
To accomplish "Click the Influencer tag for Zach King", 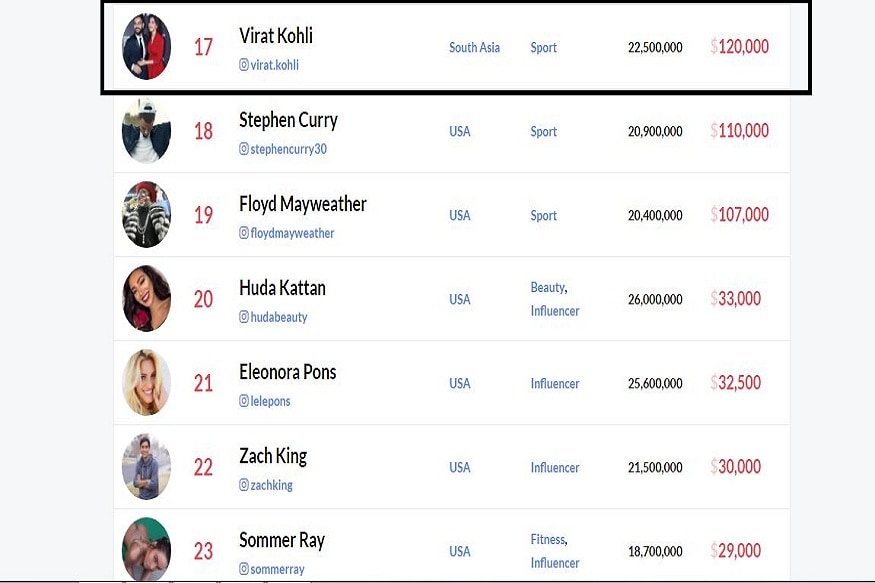I will tap(555, 468).
